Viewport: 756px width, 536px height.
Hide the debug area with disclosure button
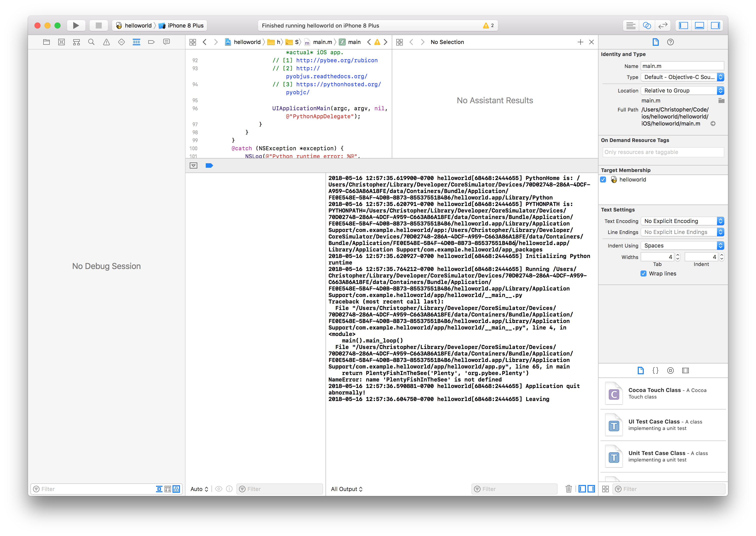pos(193,165)
